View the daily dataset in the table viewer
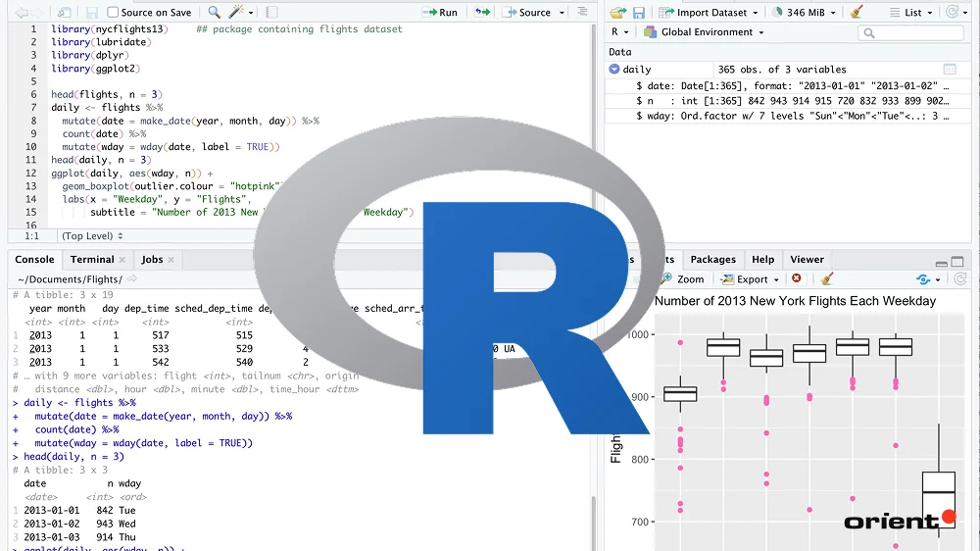The image size is (980, 551). tap(949, 70)
